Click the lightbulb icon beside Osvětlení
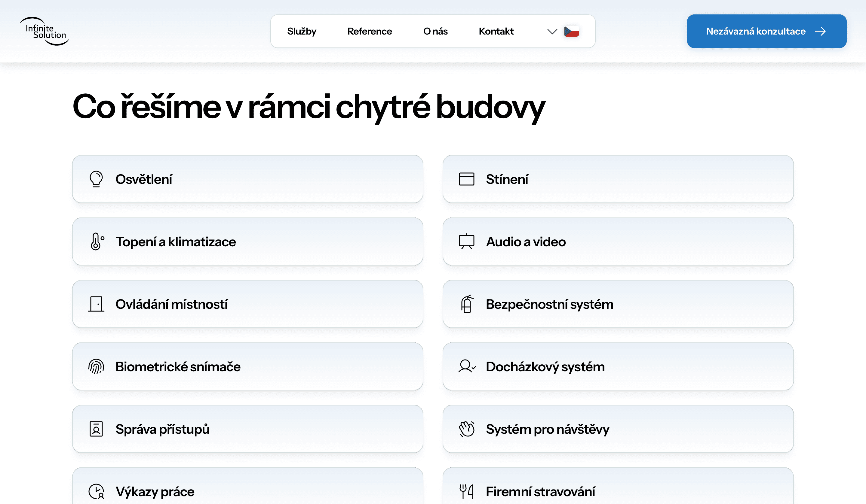Viewport: 866px width, 504px height. 96,179
